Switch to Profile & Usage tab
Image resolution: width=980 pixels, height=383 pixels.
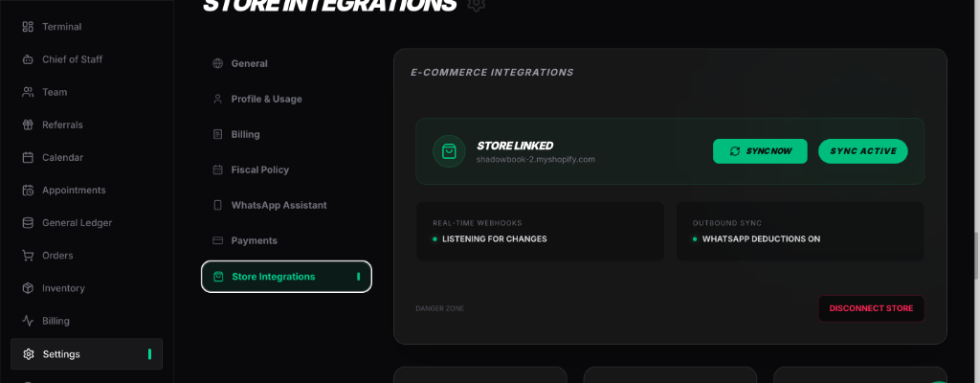coord(266,99)
